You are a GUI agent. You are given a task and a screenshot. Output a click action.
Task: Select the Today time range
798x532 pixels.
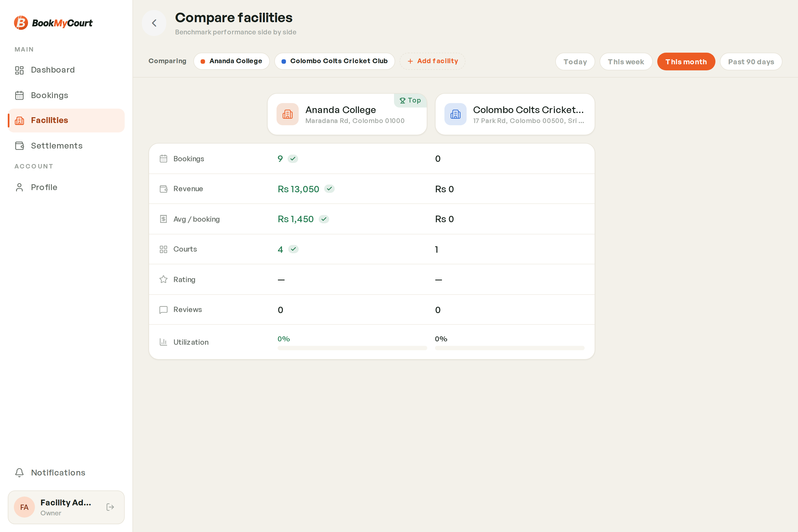pos(575,62)
